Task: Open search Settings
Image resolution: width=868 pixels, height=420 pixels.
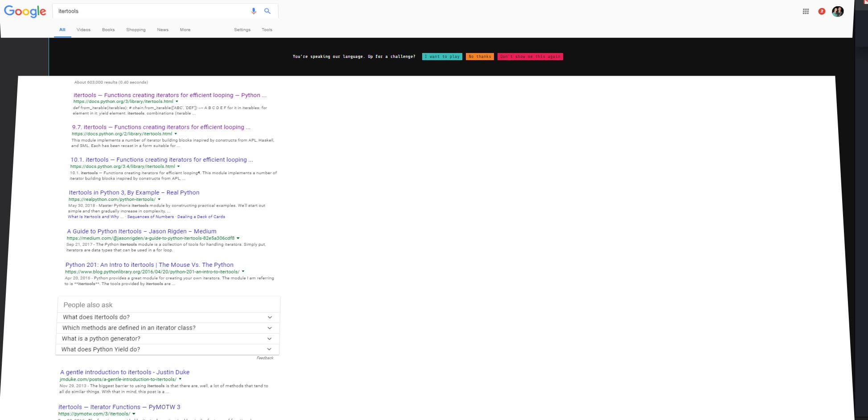Action: coord(242,30)
